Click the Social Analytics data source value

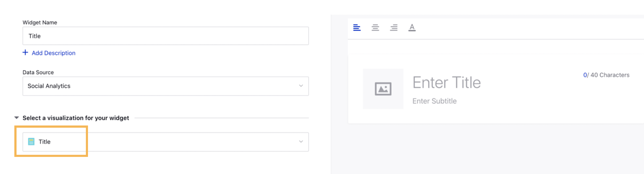[x=49, y=86]
